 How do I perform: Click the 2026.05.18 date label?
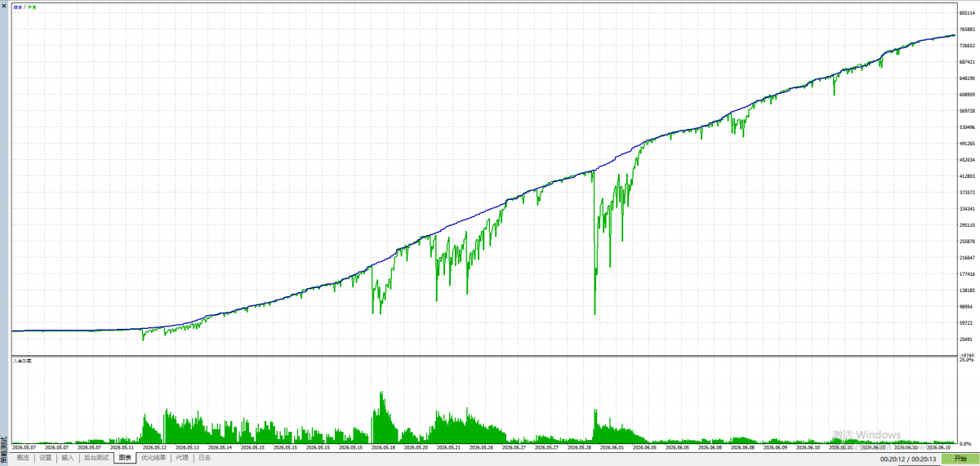[x=385, y=447]
